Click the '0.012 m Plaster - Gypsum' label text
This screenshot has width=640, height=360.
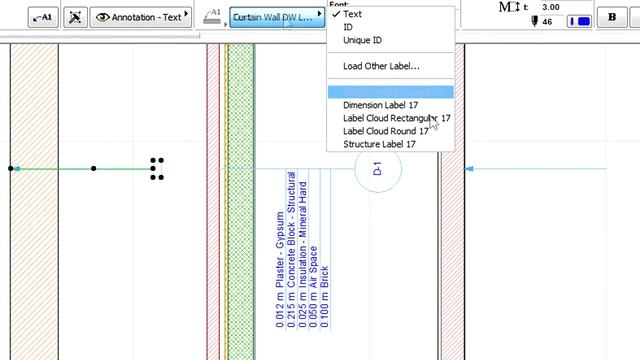280,270
